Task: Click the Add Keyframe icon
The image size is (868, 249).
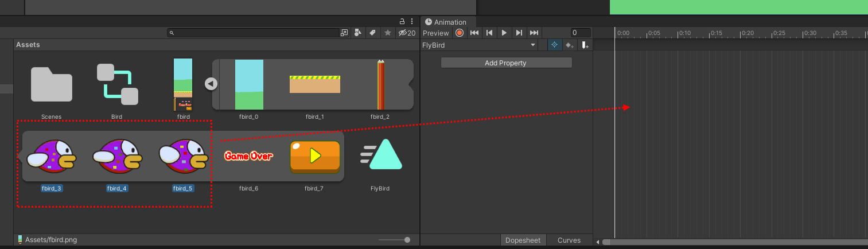Action: (x=570, y=45)
